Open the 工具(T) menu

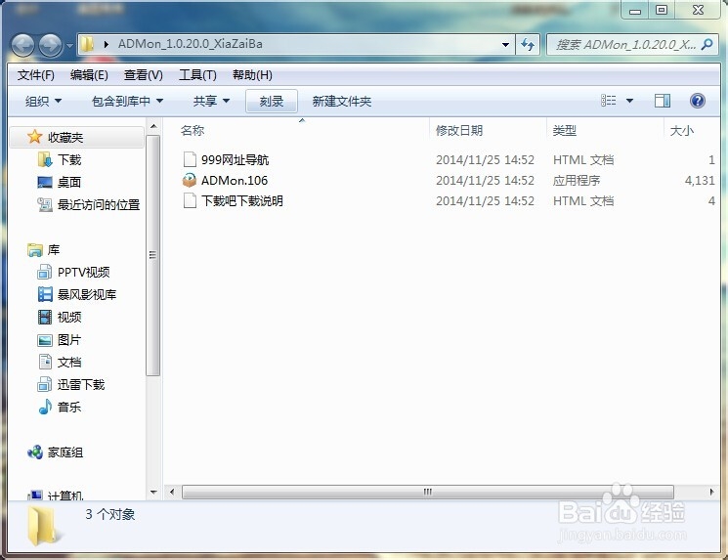[197, 74]
